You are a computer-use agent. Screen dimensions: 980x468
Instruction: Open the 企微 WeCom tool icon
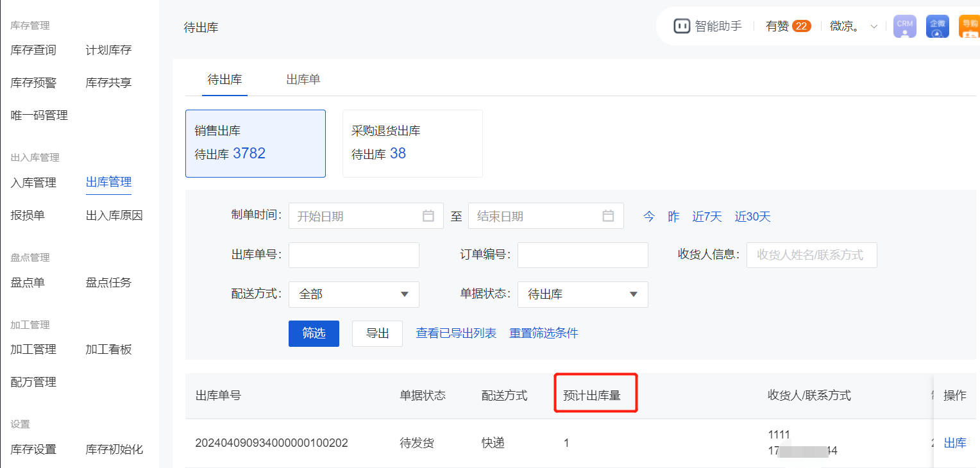937,26
